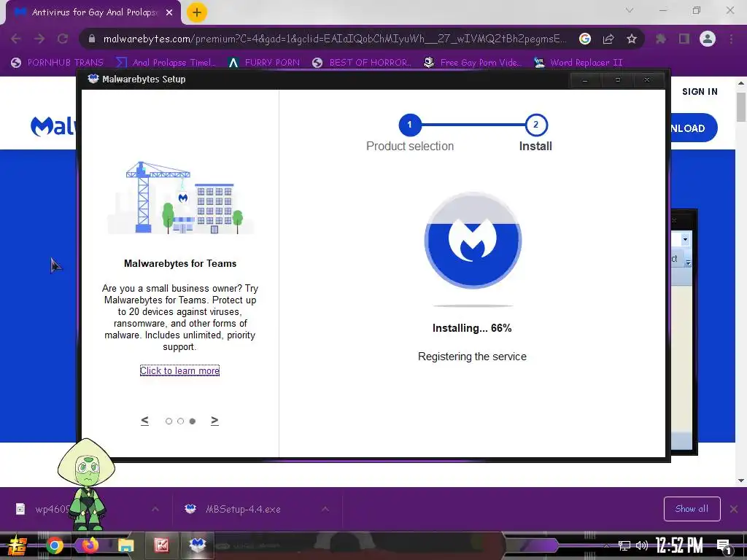This screenshot has width=747, height=560.
Task: Follow the Click to learn more link
Action: tap(179, 370)
